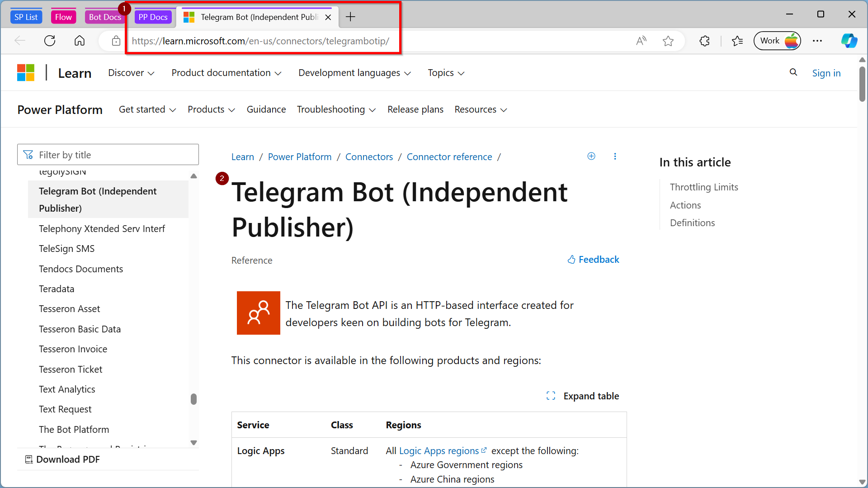
Task: Switch to the Bot Docs tab
Action: click(x=105, y=17)
